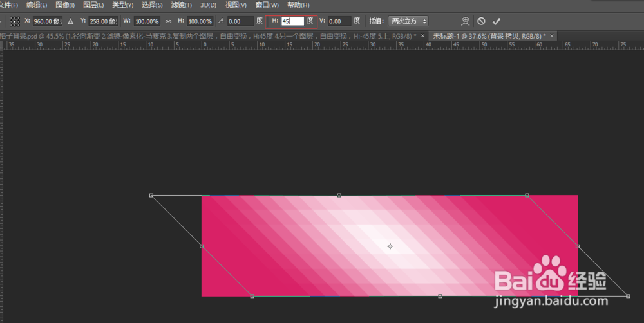Viewport: 644px width, 323px height.
Task: Switch to warp mode icon
Action: click(466, 21)
